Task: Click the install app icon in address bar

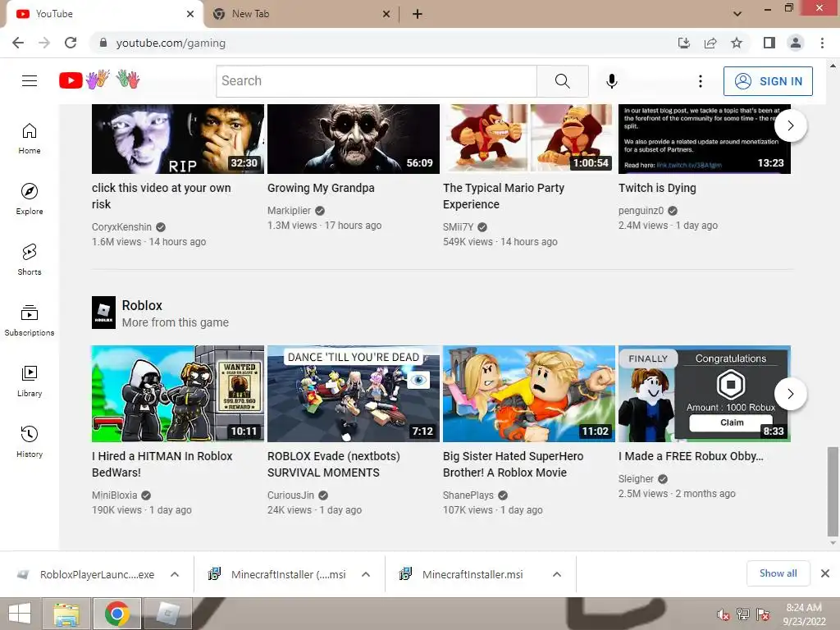Action: [684, 43]
